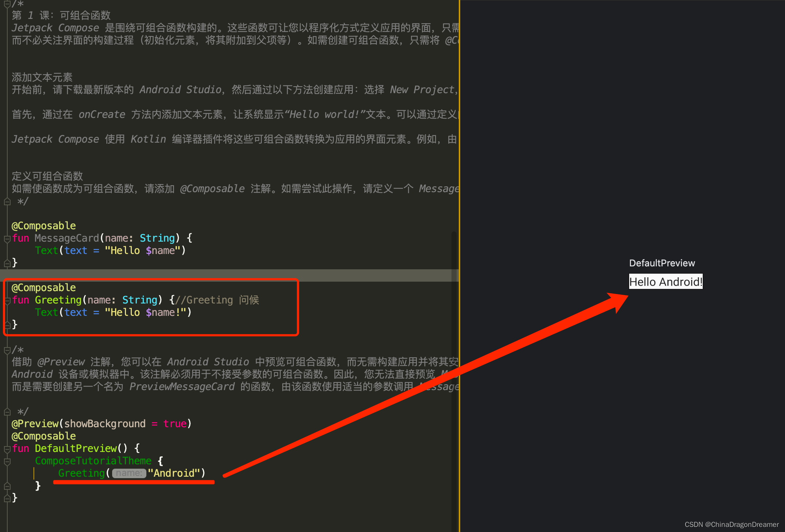Click '@Composable' annotation below @Preview
Viewport: 785px width, 532px height.
[x=44, y=436]
